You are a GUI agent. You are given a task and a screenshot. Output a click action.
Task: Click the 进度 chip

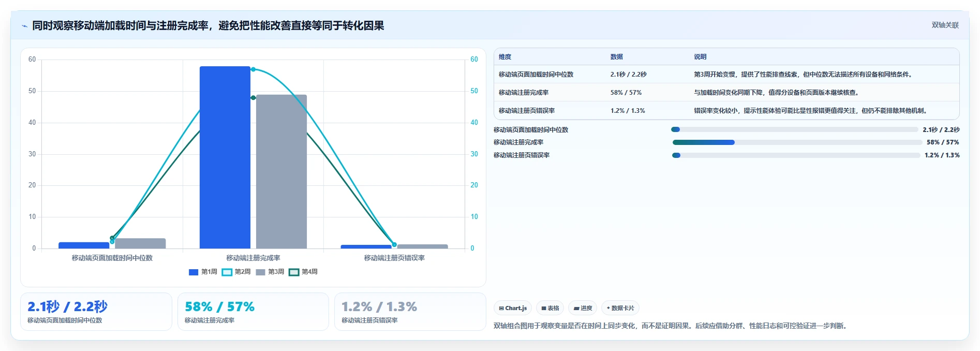coord(583,308)
